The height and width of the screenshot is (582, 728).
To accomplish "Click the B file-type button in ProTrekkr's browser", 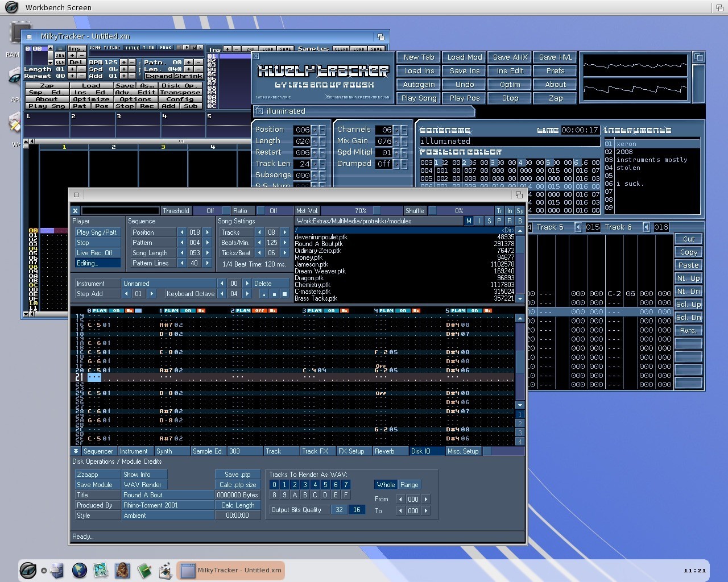I will 520,221.
